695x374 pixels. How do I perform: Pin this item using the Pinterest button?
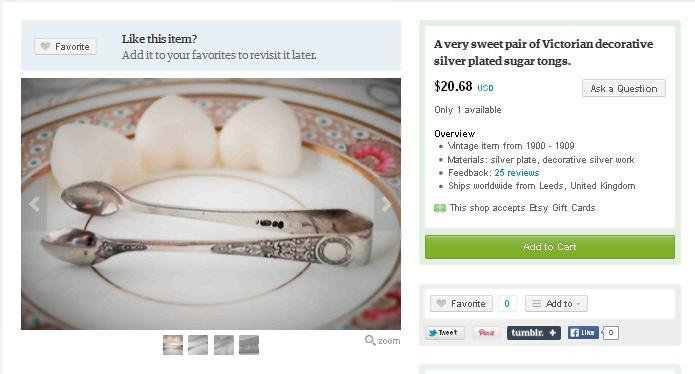(486, 333)
